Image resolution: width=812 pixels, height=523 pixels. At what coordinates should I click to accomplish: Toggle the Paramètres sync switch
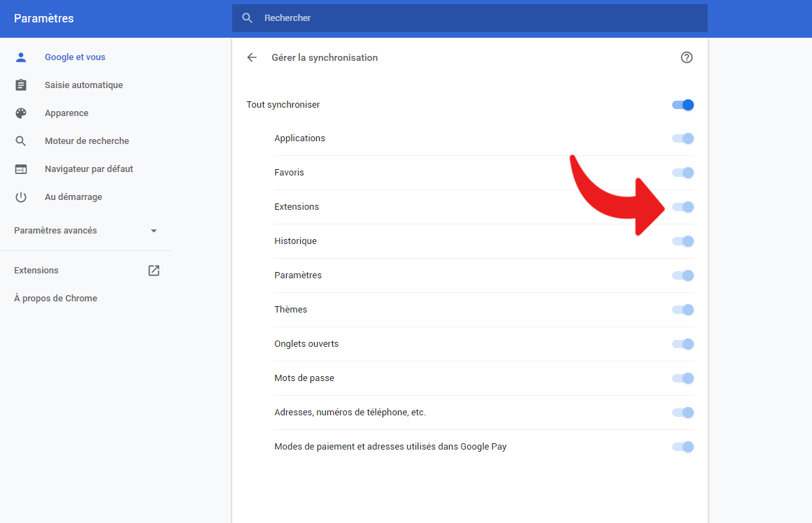683,275
